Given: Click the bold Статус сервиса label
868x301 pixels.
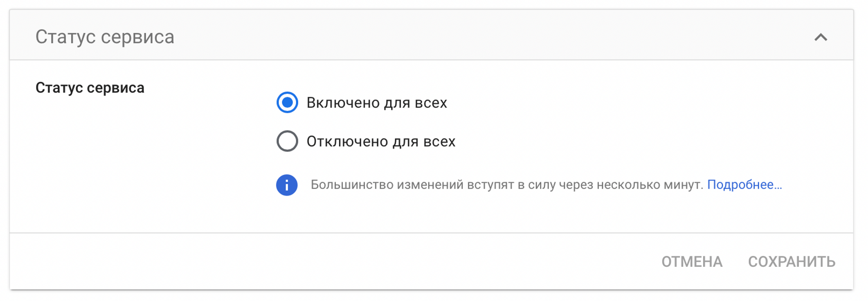Looking at the screenshot, I should [90, 88].
